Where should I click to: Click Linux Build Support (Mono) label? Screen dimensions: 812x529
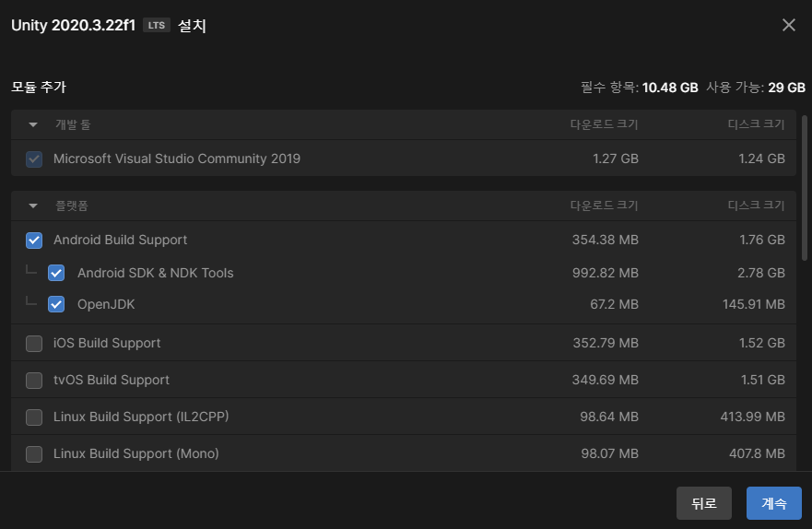[136, 453]
